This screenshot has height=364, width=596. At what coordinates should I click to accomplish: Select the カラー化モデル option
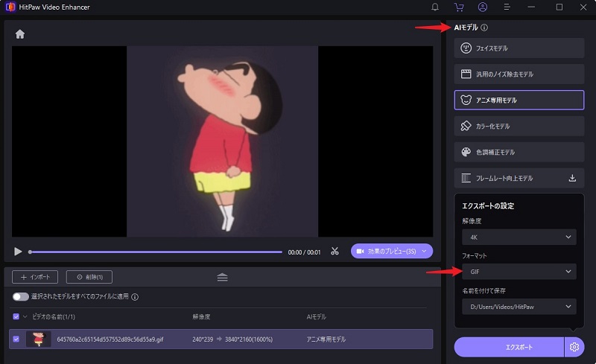point(519,126)
